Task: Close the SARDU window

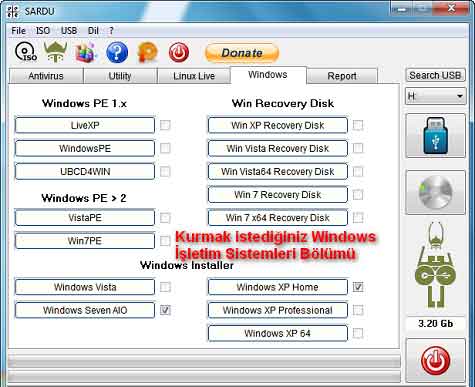Action: tap(451, 8)
